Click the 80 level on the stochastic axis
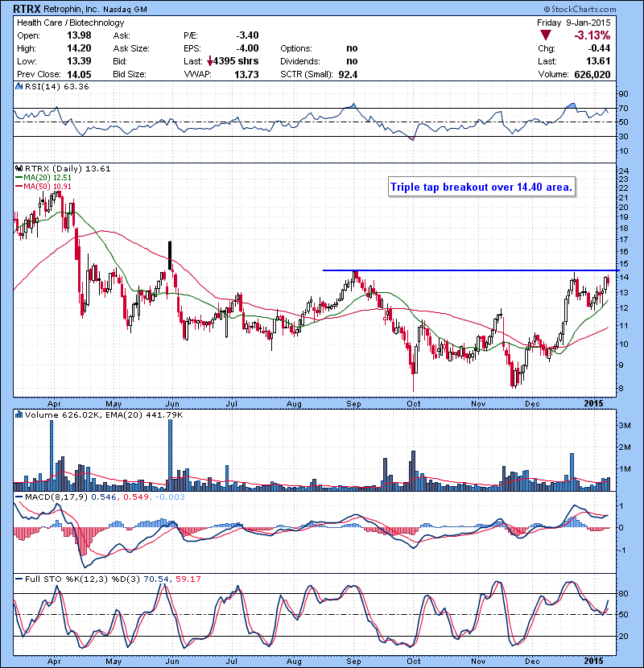This screenshot has width=644, height=668. [623, 593]
